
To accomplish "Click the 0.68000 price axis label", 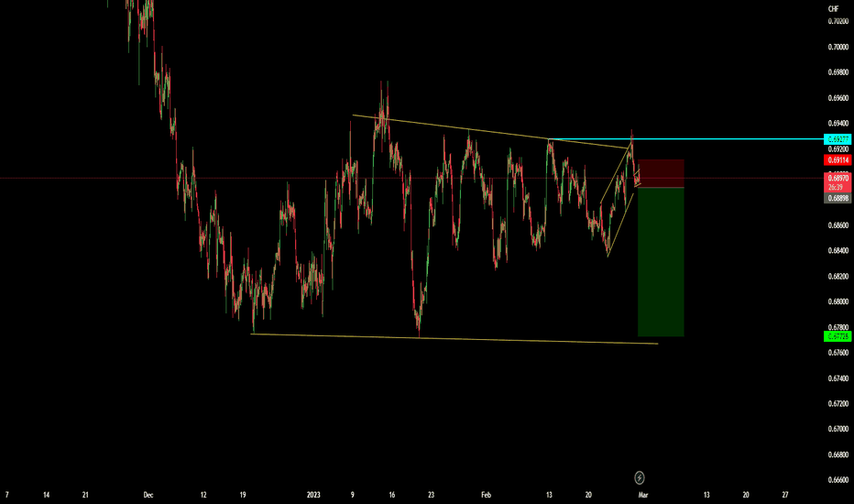I will pyautogui.click(x=838, y=301).
